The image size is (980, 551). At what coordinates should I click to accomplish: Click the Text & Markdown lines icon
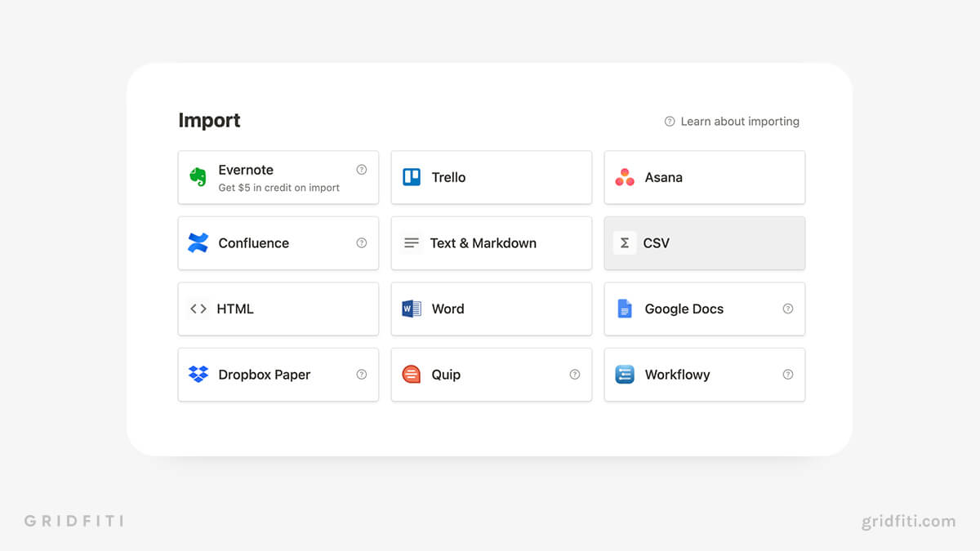click(x=411, y=243)
